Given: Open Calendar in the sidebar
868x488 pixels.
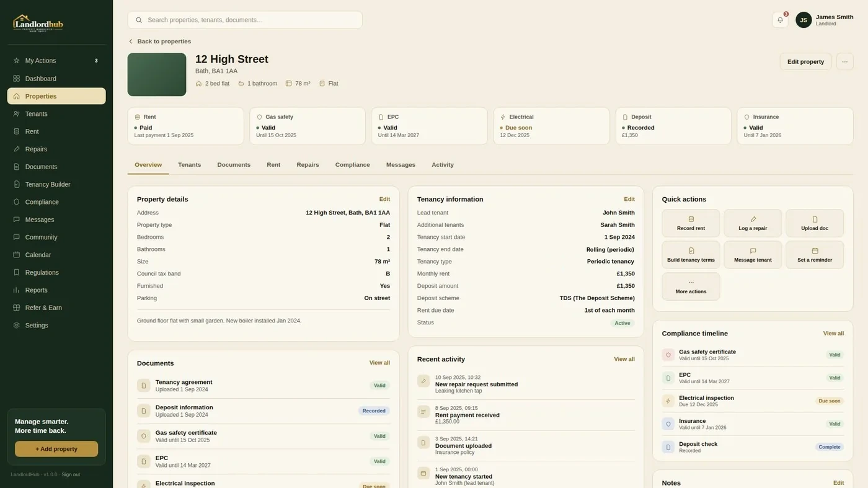Looking at the screenshot, I should coord(56,255).
